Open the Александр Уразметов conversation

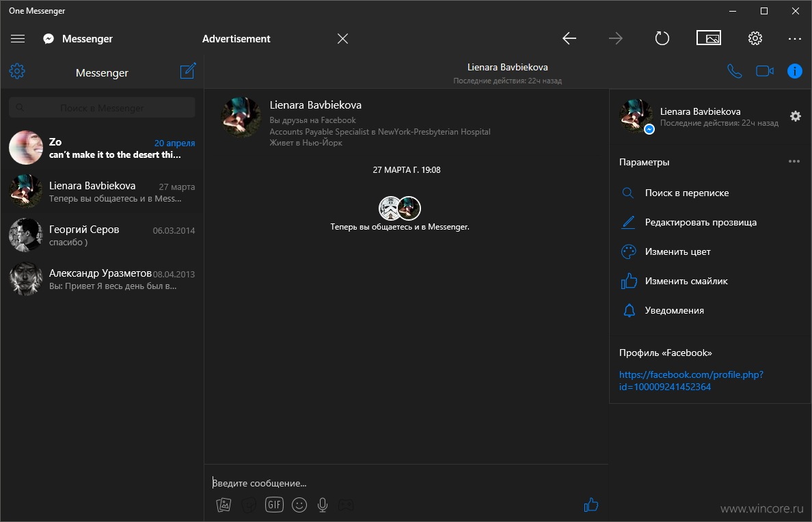point(102,279)
